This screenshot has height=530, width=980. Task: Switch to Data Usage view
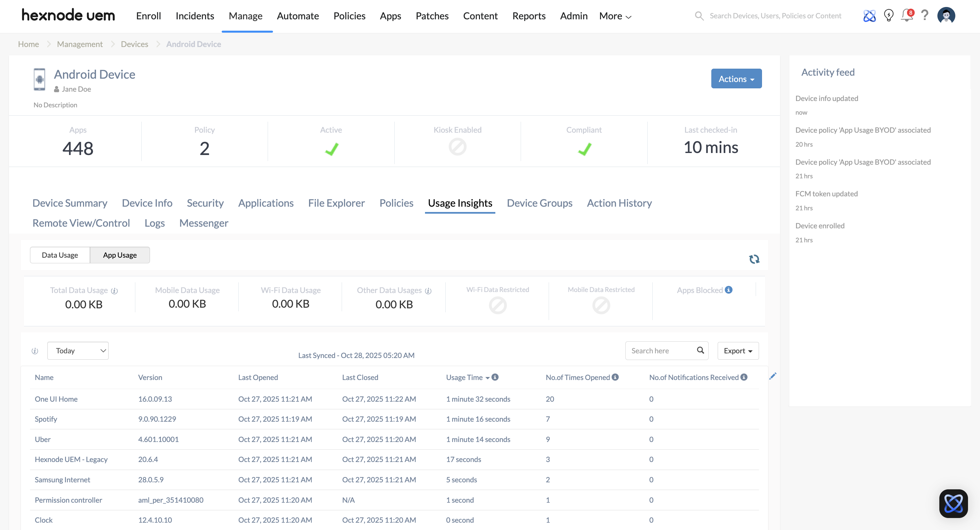[60, 255]
